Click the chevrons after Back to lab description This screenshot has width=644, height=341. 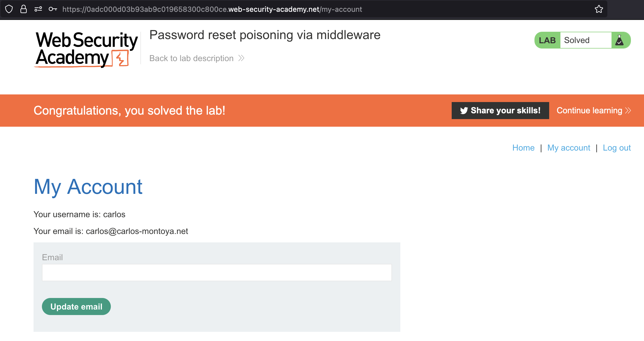point(241,58)
